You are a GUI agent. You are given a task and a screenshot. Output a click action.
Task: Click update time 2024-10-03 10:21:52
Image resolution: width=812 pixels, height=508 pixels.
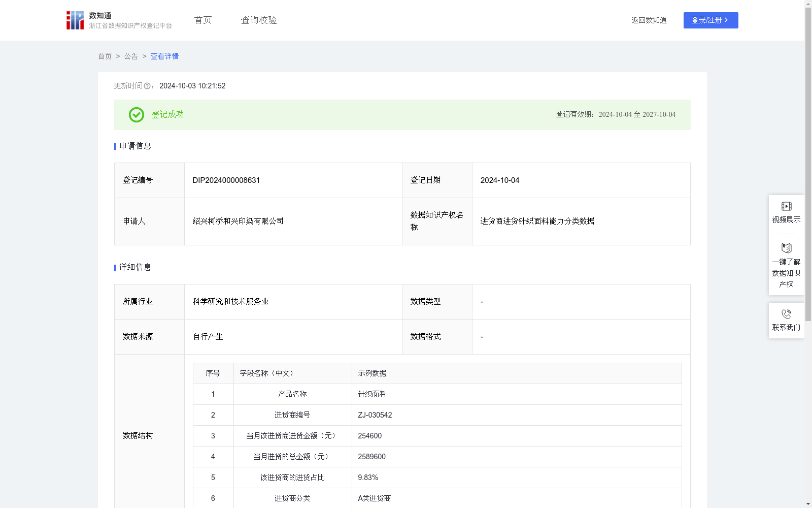tap(192, 86)
